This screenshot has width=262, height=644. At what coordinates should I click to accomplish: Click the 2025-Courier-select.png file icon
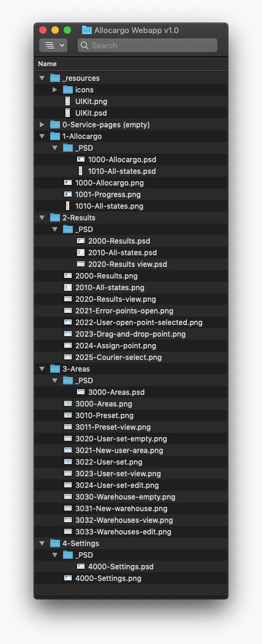[68, 358]
